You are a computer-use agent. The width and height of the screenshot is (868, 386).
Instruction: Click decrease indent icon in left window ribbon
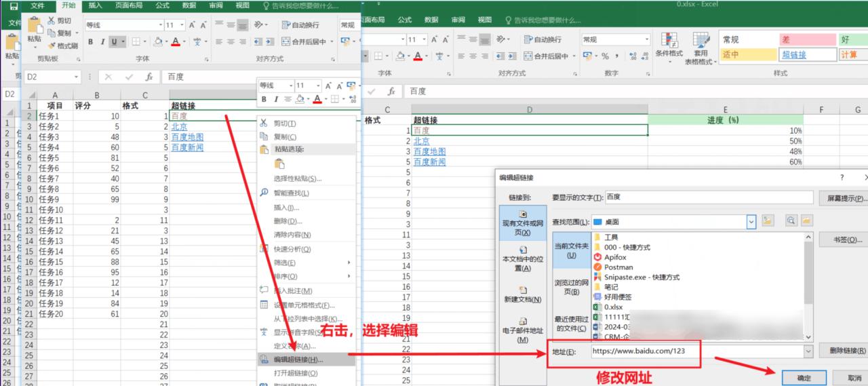click(259, 42)
